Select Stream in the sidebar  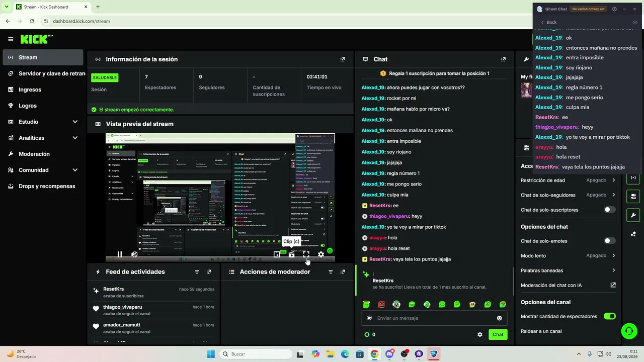click(43, 57)
